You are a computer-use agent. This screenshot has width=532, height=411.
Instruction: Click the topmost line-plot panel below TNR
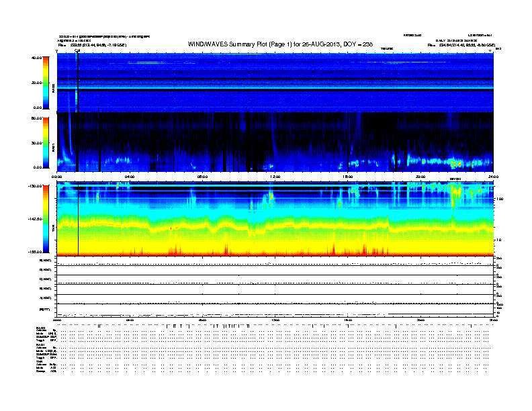[x=275, y=261]
